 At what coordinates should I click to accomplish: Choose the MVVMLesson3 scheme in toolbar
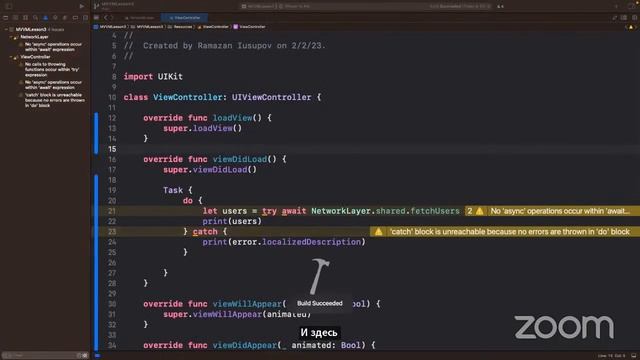click(259, 6)
